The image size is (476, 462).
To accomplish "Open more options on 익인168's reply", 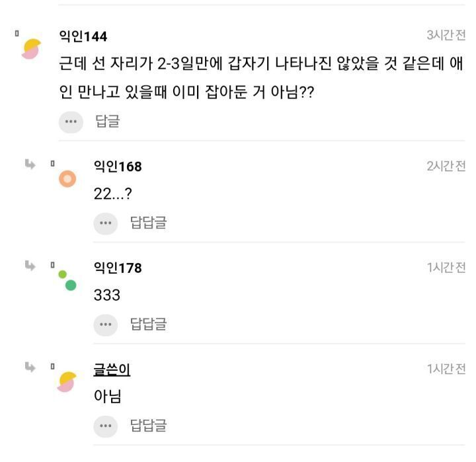I will click(x=105, y=223).
